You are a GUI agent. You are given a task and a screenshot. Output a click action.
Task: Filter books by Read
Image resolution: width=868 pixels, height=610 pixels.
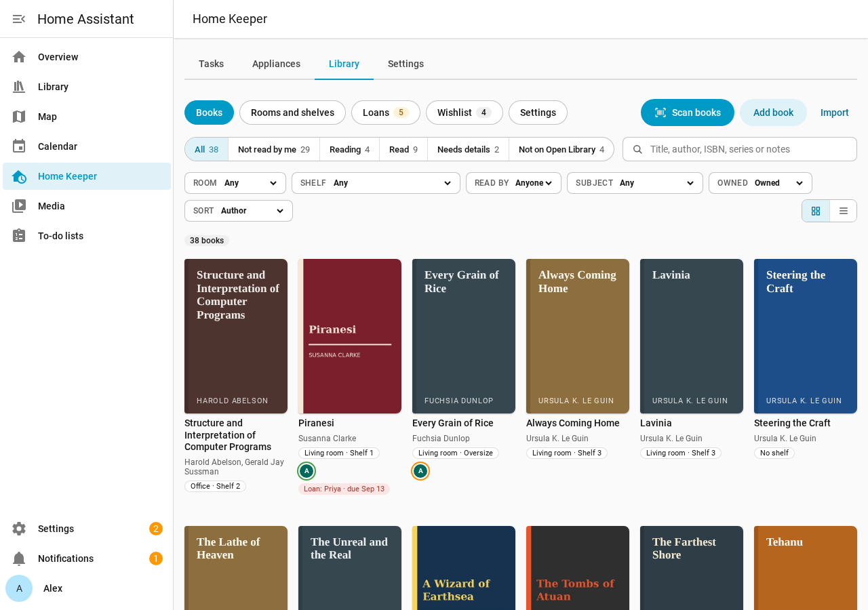[403, 149]
